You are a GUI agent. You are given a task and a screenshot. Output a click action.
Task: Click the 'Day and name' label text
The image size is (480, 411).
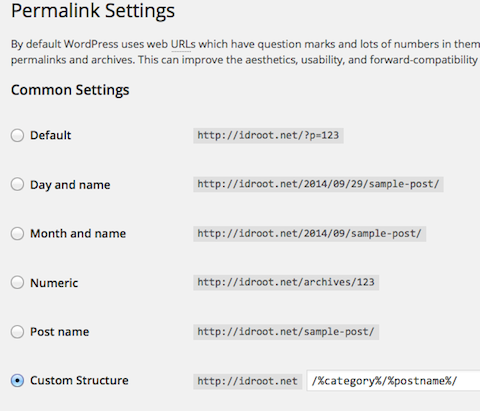pos(70,185)
